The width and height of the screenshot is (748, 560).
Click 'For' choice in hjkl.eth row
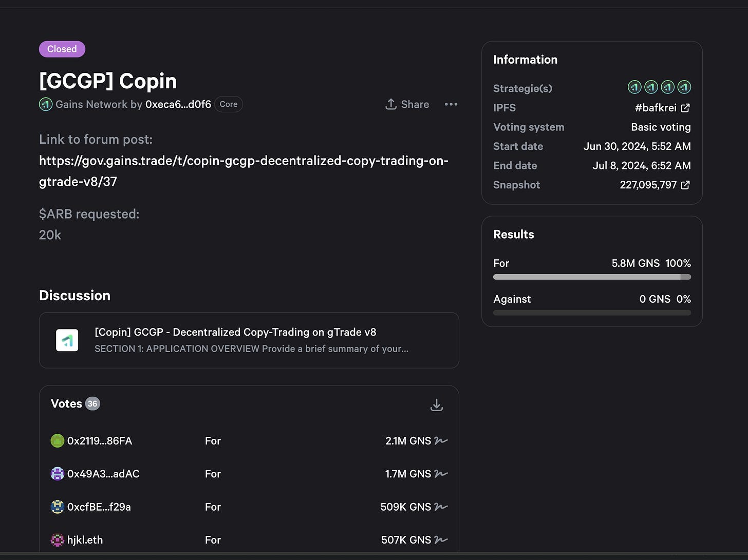(213, 540)
